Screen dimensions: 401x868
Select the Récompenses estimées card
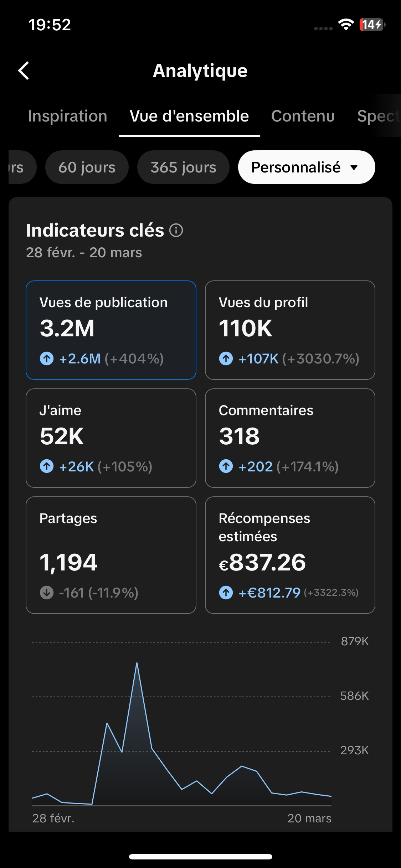[x=290, y=555]
